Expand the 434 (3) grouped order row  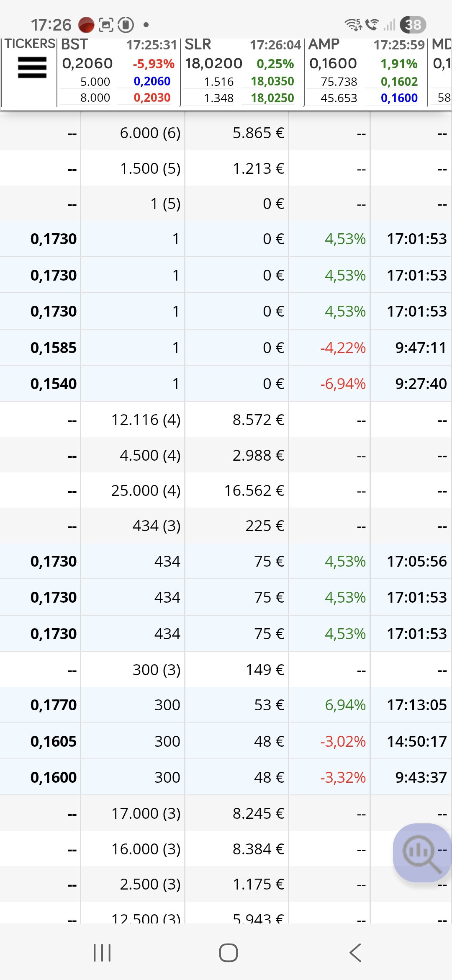click(226, 526)
